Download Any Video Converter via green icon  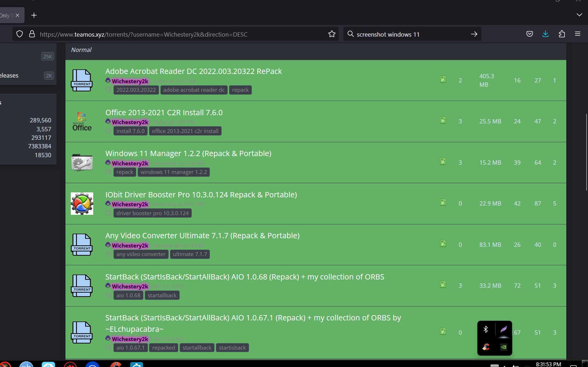(443, 244)
